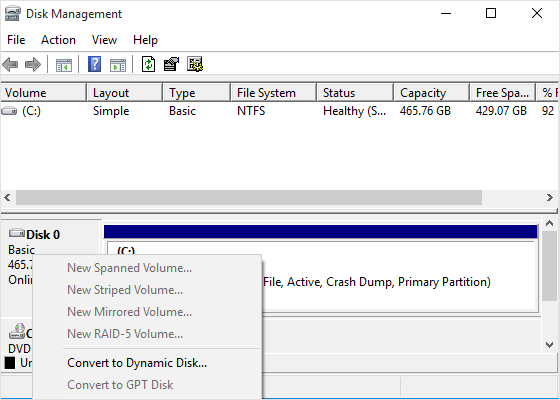Click the Back arrow toolbar icon
Screen dimensions: 560x400
10,65
